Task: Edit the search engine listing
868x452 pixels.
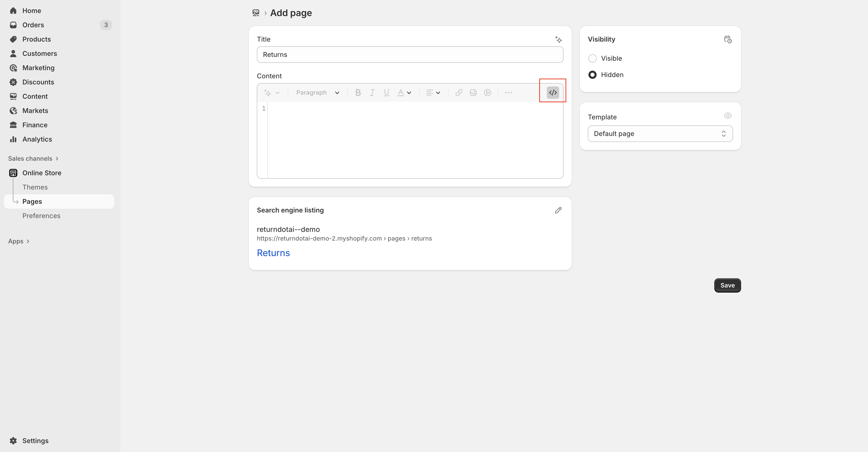Action: [x=558, y=210]
